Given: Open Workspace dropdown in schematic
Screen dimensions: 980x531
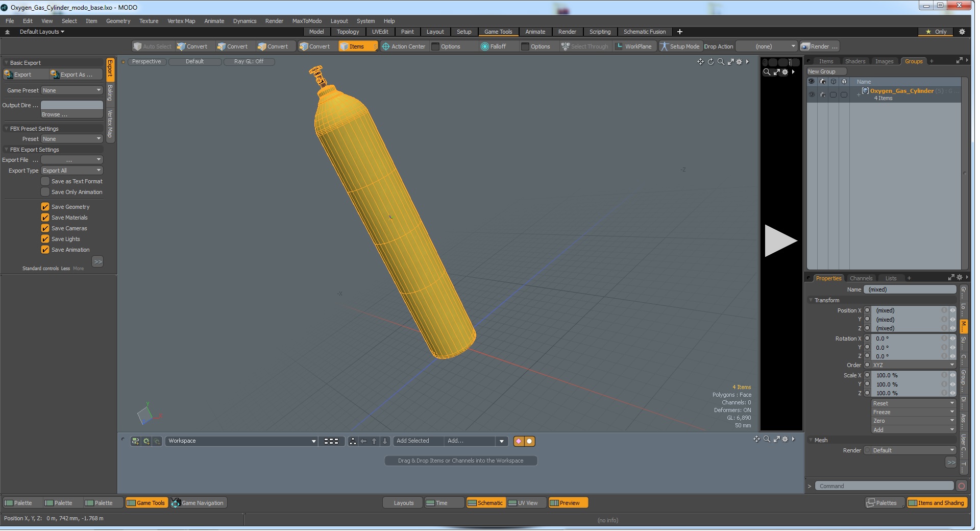Looking at the screenshot, I should pyautogui.click(x=241, y=441).
